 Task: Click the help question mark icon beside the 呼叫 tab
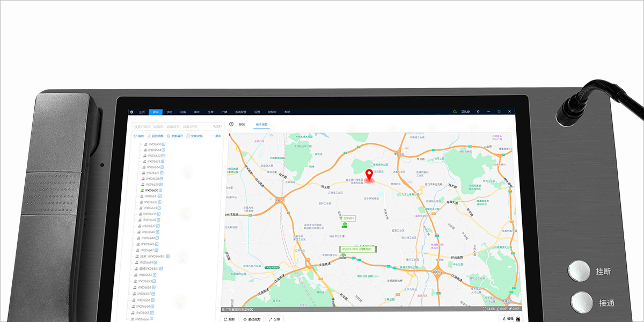pos(231,125)
